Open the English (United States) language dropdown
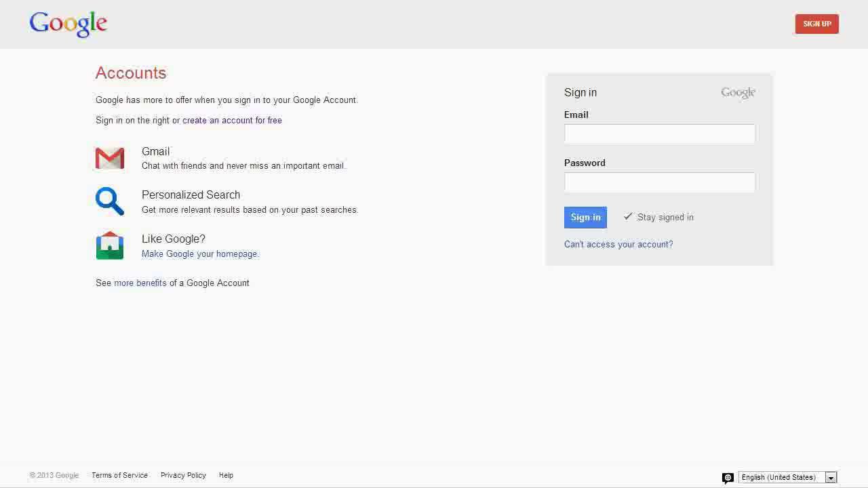 [x=781, y=477]
